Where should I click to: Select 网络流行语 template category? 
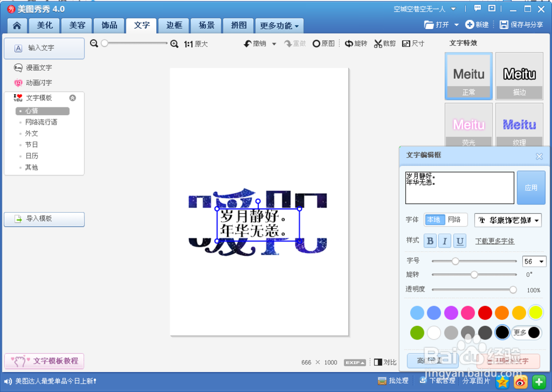pos(41,122)
